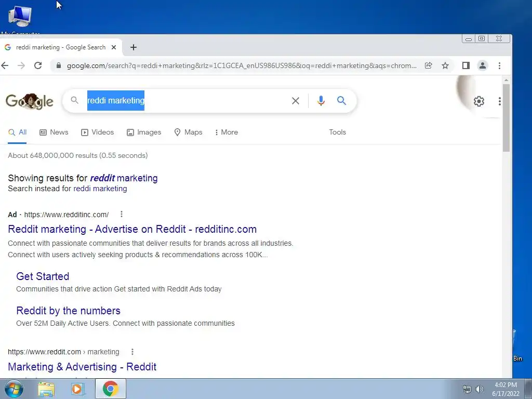Open the Windows Start menu
The width and height of the screenshot is (532, 399).
click(14, 389)
